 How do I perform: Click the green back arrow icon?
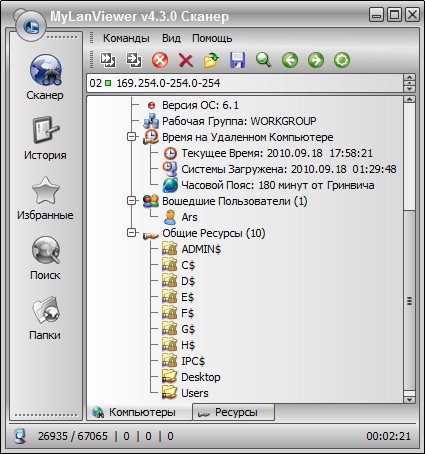point(290,60)
